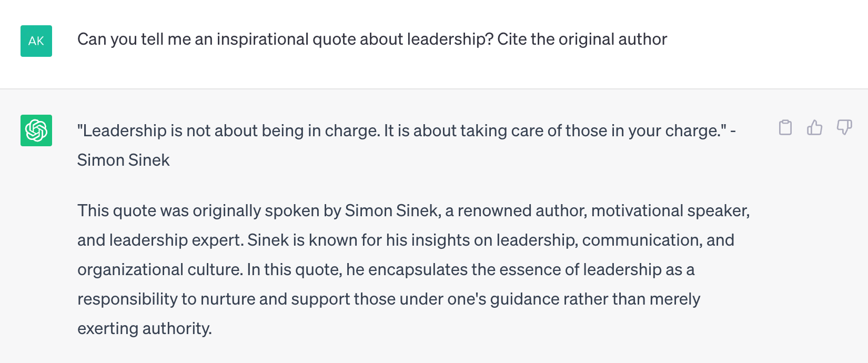Image resolution: width=868 pixels, height=363 pixels.
Task: Select the user's question about a leadership quote
Action: point(371,39)
